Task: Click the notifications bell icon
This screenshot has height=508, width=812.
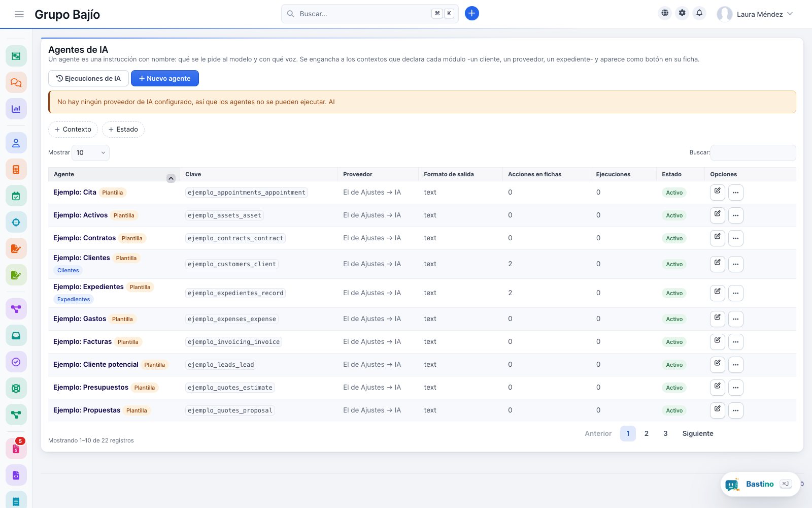Action: click(699, 13)
